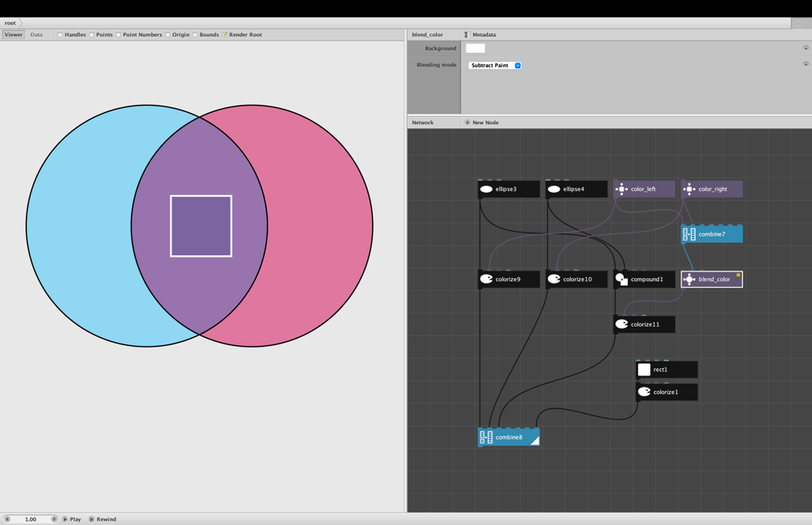Click the root breadcrumb

click(11, 23)
